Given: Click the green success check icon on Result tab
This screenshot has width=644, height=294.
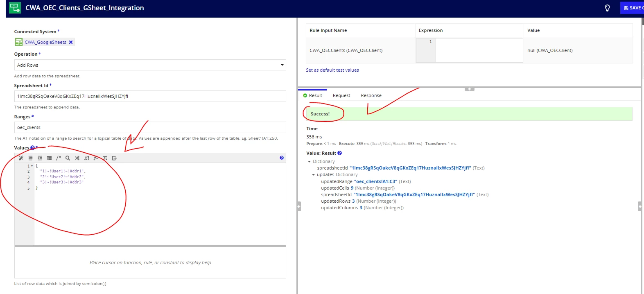Looking at the screenshot, I should point(305,95).
